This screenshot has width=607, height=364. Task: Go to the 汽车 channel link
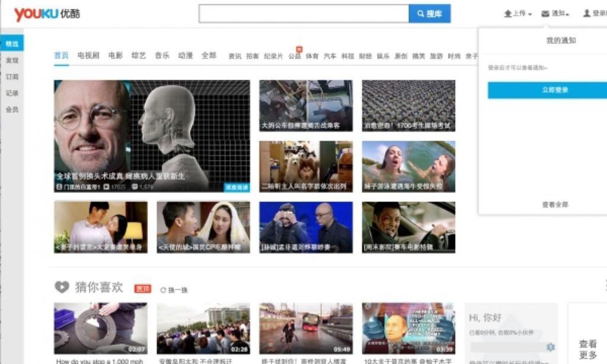point(330,56)
